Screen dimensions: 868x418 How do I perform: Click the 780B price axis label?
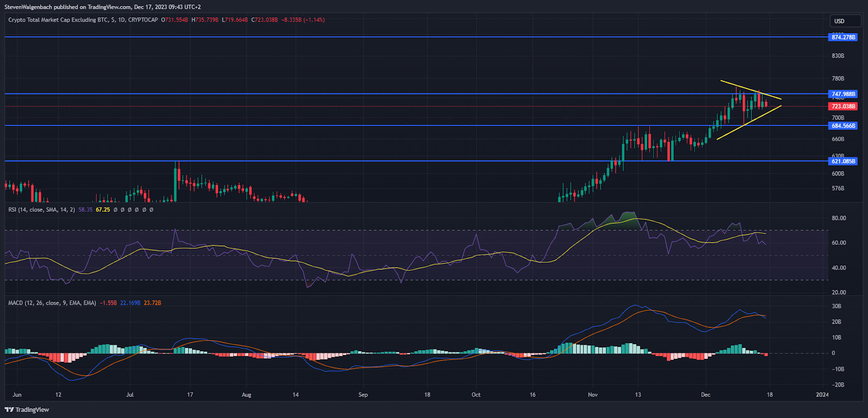838,79
